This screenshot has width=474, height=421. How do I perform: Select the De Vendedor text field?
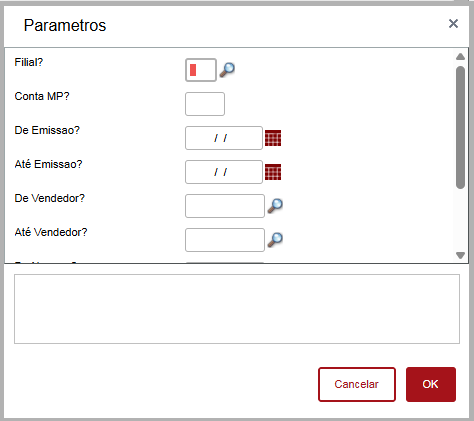click(x=225, y=206)
